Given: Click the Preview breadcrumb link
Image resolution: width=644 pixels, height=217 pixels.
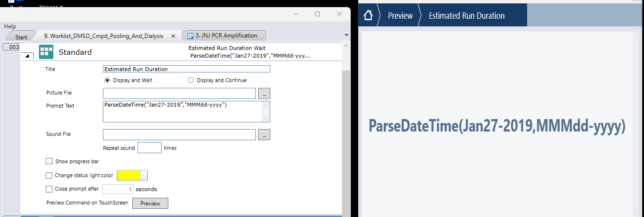Looking at the screenshot, I should [x=400, y=15].
